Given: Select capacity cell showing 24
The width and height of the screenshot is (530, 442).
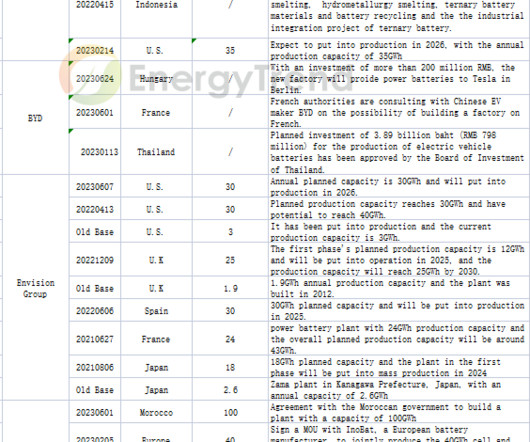Looking at the screenshot, I should pos(230,339).
